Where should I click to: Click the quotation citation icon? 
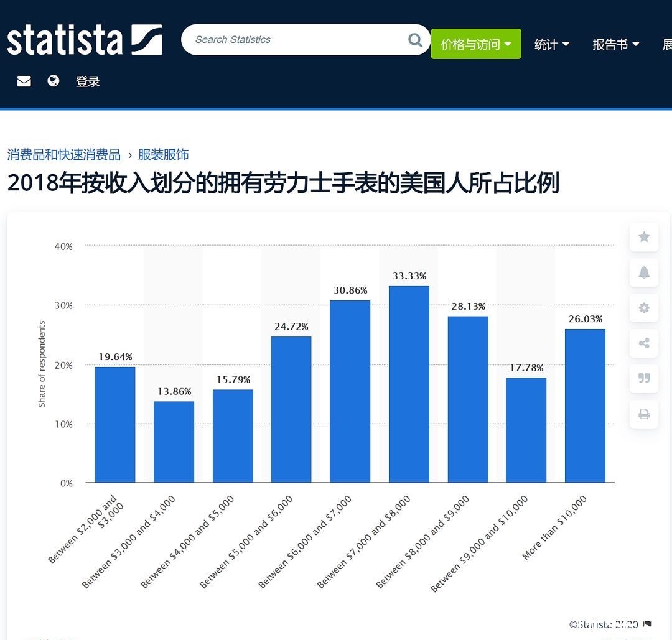(644, 378)
